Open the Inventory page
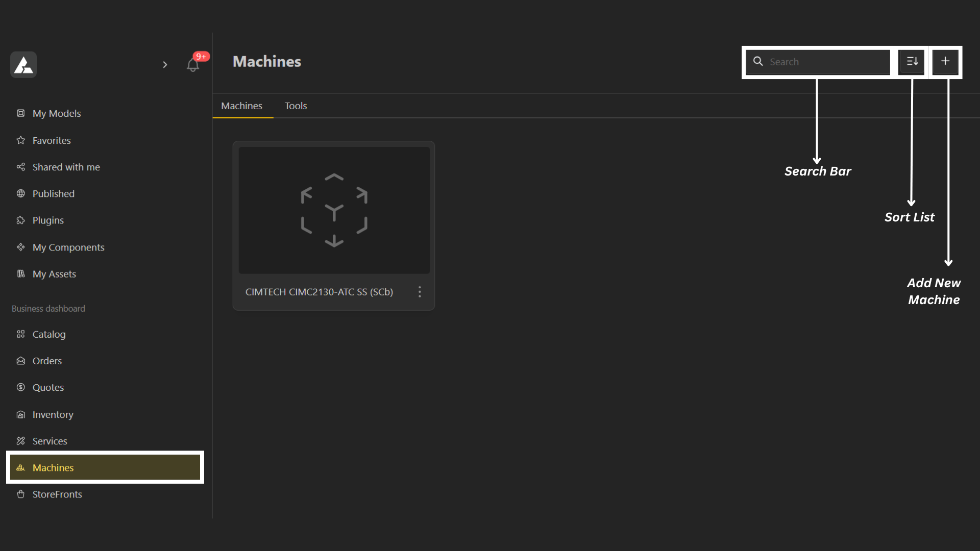Viewport: 980px width, 551px height. coord(53,414)
